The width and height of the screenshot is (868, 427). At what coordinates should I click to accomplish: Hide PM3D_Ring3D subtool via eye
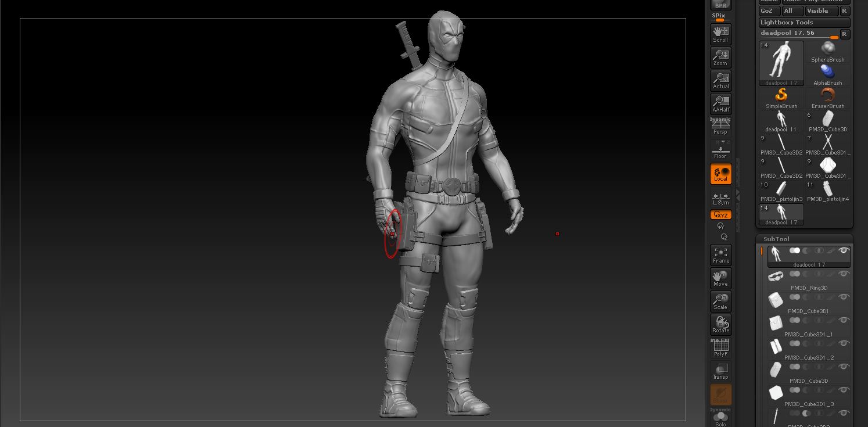(x=844, y=274)
